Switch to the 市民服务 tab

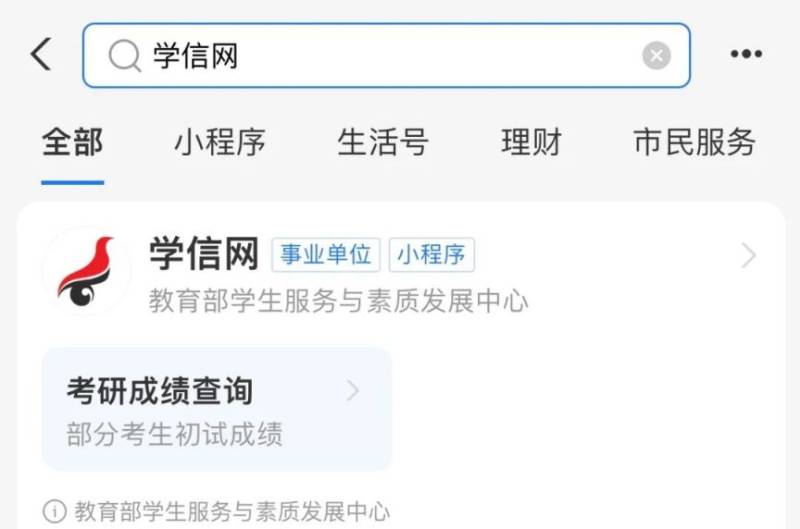[694, 142]
